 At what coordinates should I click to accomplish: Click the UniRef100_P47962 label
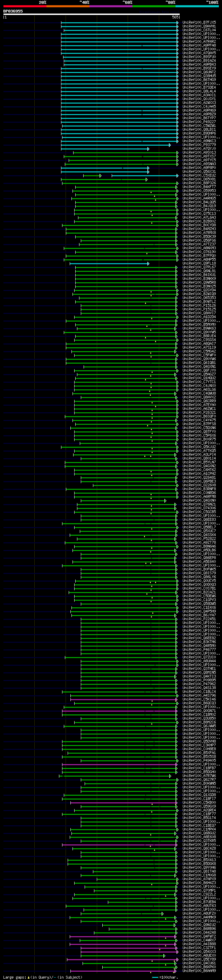point(199,684)
